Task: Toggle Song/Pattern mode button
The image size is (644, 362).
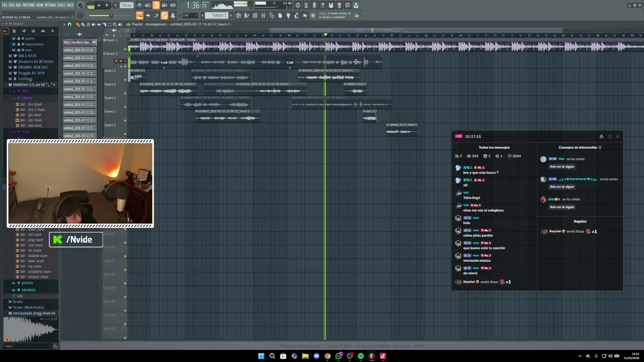Action: pos(91,6)
